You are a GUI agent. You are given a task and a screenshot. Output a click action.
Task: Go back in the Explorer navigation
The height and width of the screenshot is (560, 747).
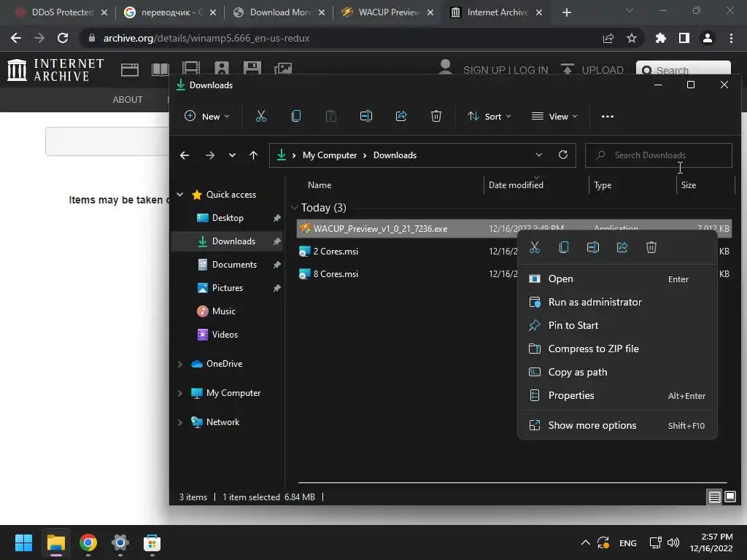[x=185, y=155]
